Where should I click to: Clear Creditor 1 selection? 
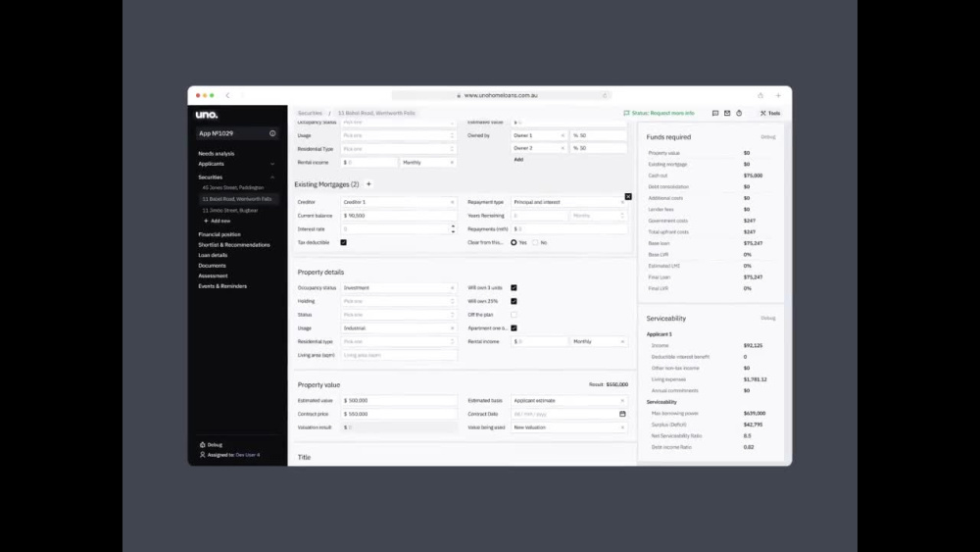click(x=452, y=202)
